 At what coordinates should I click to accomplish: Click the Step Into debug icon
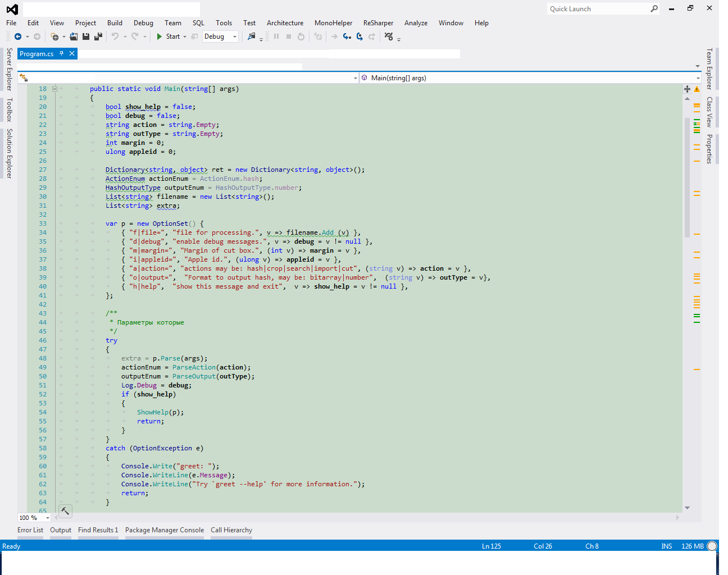tap(347, 36)
